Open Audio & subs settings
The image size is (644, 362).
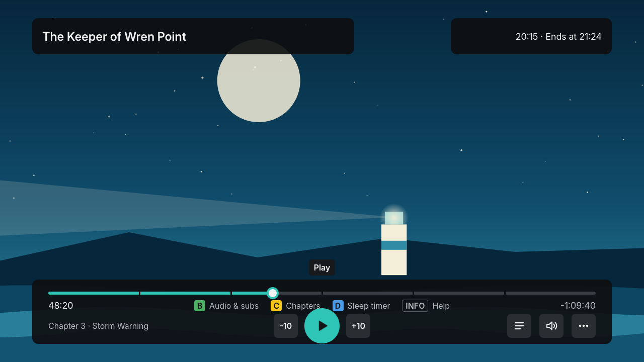[234, 306]
